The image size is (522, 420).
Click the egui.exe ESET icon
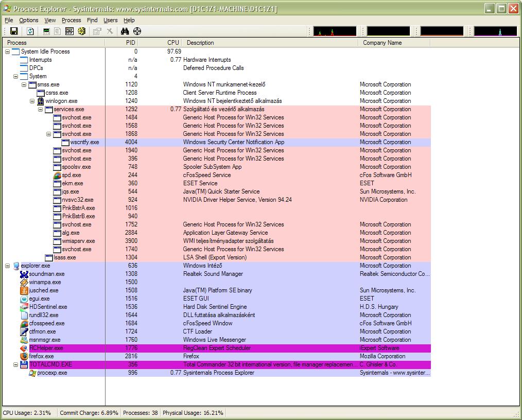[24, 299]
